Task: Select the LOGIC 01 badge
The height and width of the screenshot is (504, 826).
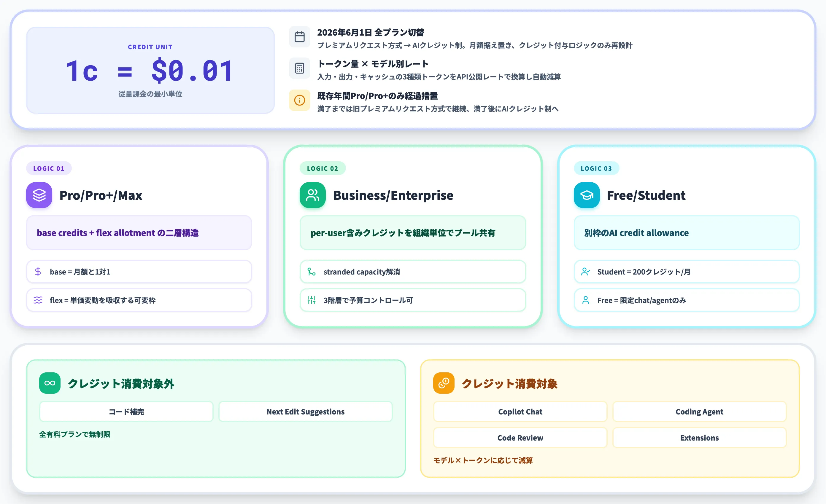Action: click(x=49, y=168)
